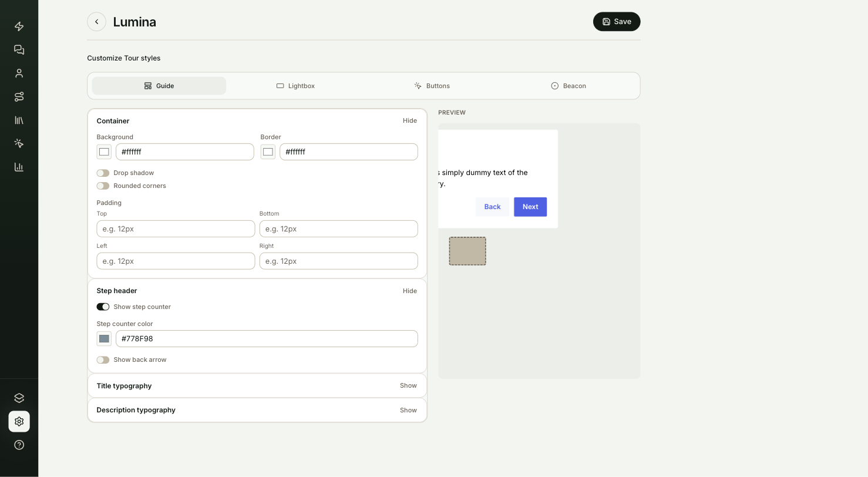868x477 pixels.
Task: Open the settings gear sidebar icon
Action: [x=19, y=422]
